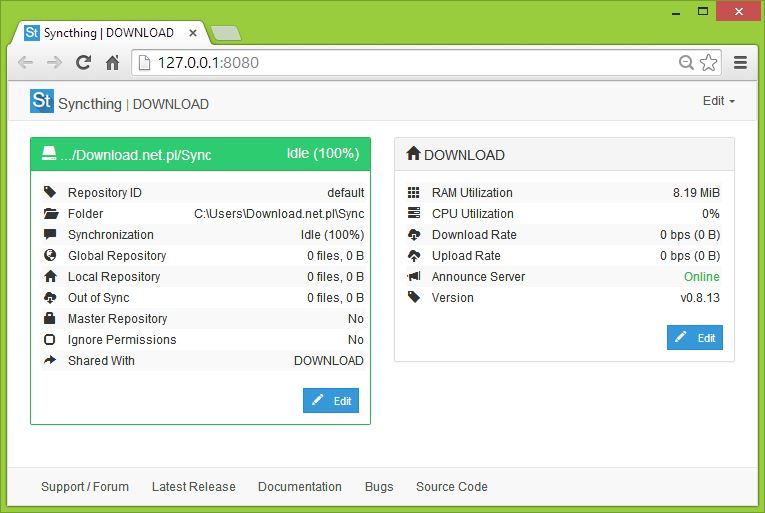This screenshot has width=765, height=513.
Task: Click the tag icon beside Version
Action: (414, 297)
